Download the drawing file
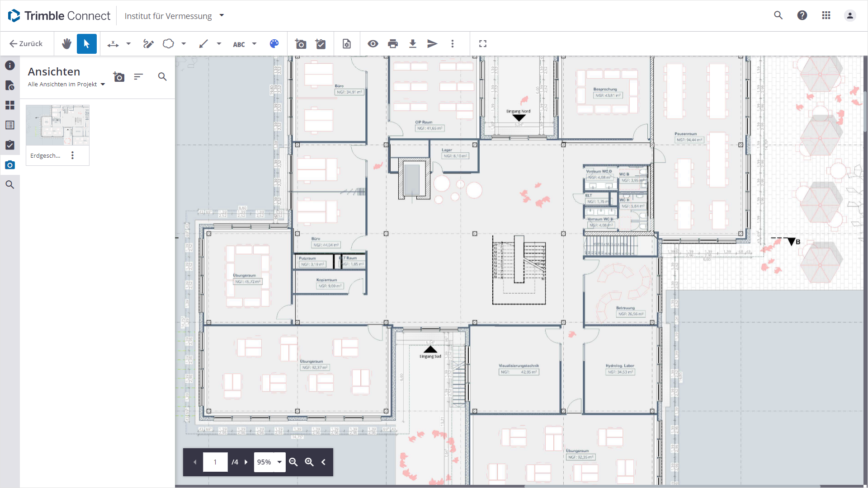 [412, 44]
